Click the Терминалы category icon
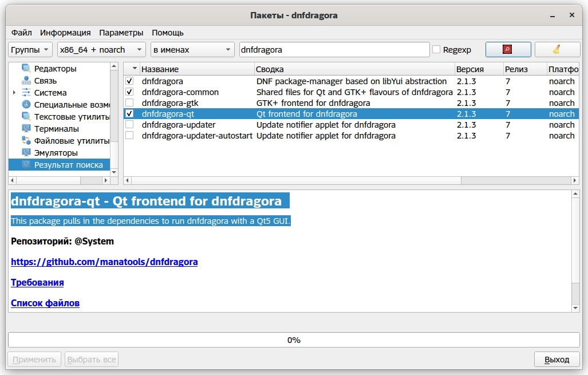The width and height of the screenshot is (588, 375). 26,128
